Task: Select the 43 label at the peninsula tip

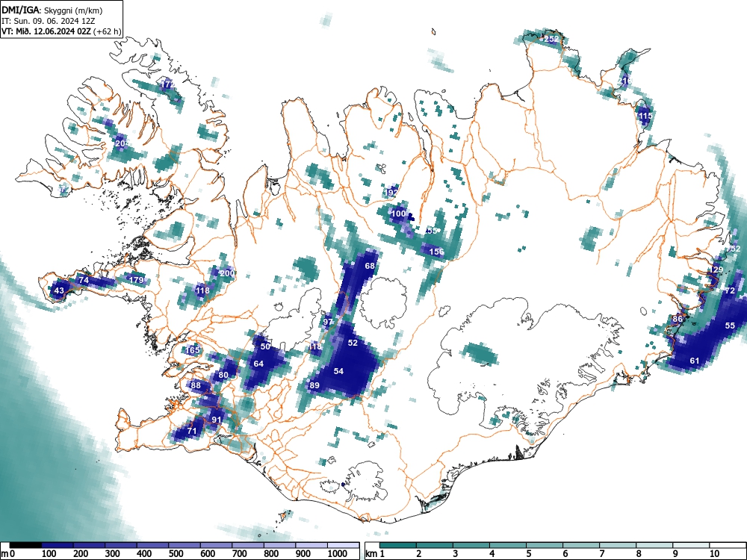Action: (x=59, y=290)
